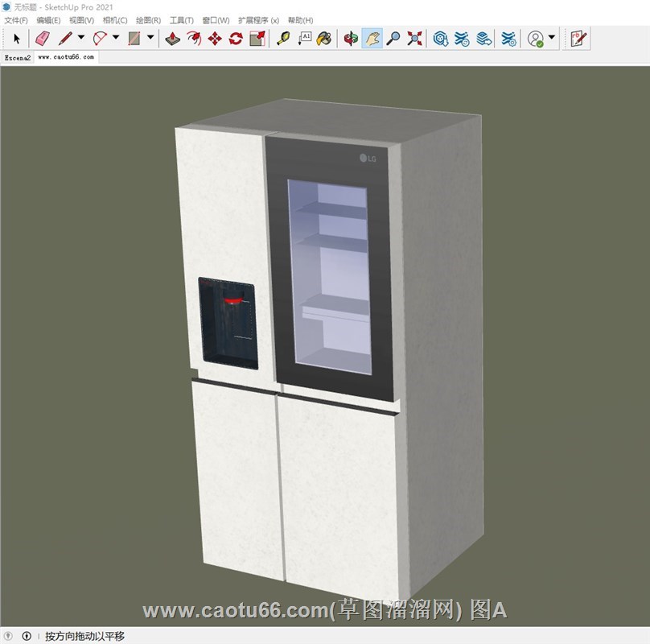Select the Rotate tool
650x644 pixels.
(x=236, y=38)
